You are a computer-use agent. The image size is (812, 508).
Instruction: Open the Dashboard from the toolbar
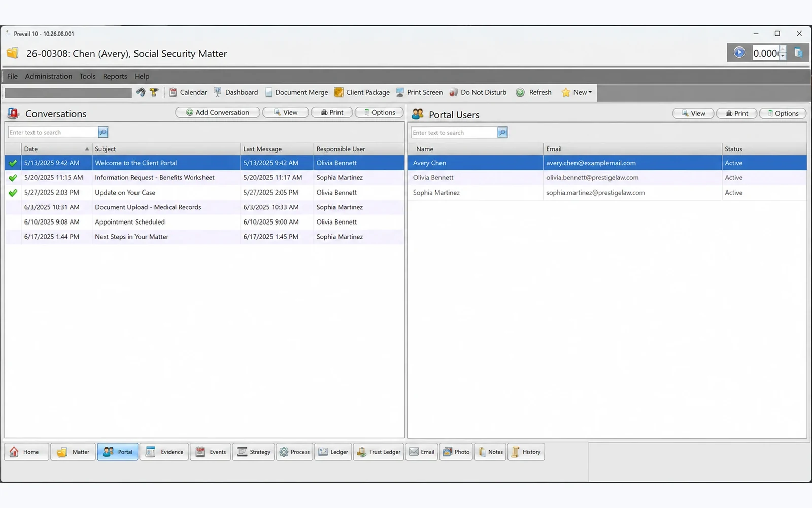(236, 92)
